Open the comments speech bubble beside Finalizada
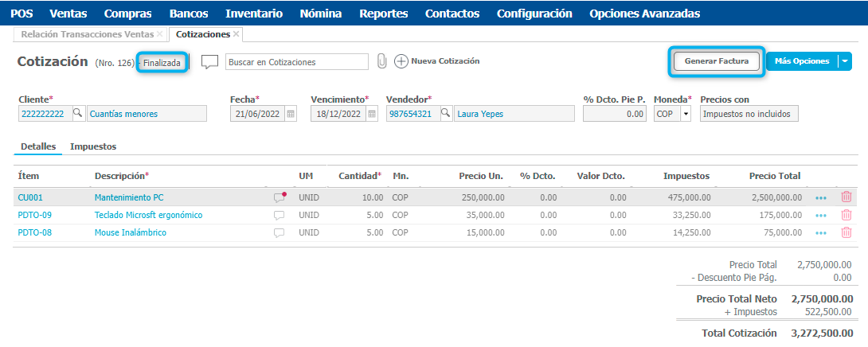The image size is (868, 347). [209, 62]
